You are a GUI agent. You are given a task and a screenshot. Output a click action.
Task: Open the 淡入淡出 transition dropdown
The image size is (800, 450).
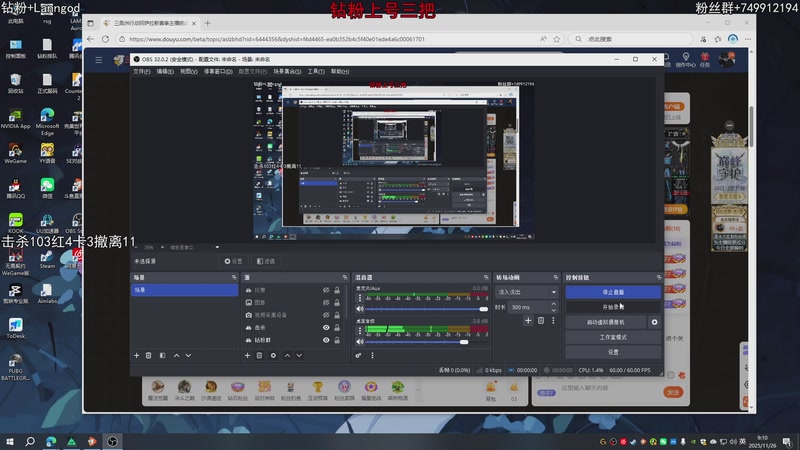527,292
